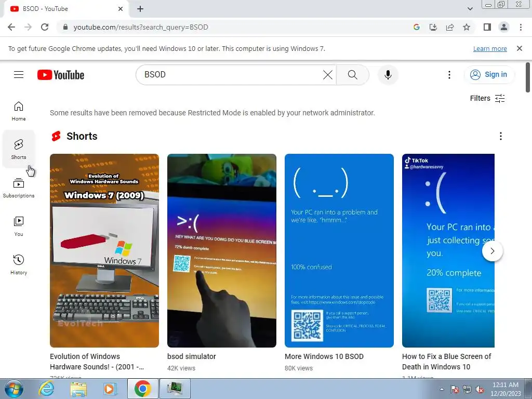
Task: Play the More Windows 10 BSOD thumbnail
Action: click(x=339, y=251)
